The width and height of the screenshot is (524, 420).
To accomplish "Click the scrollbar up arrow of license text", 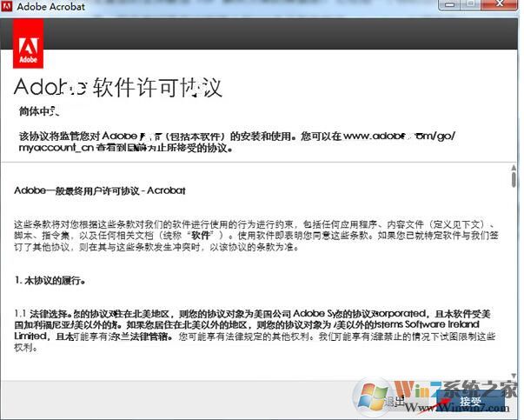I will click(514, 167).
